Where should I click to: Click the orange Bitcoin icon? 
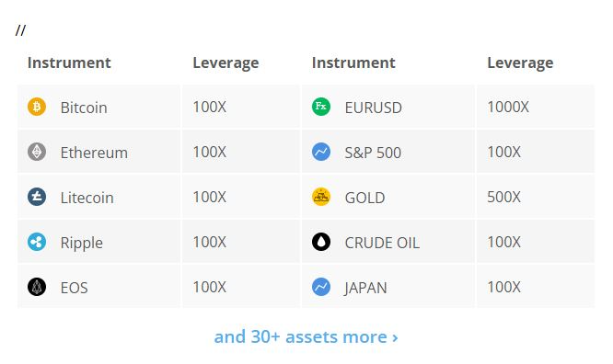click(x=37, y=107)
